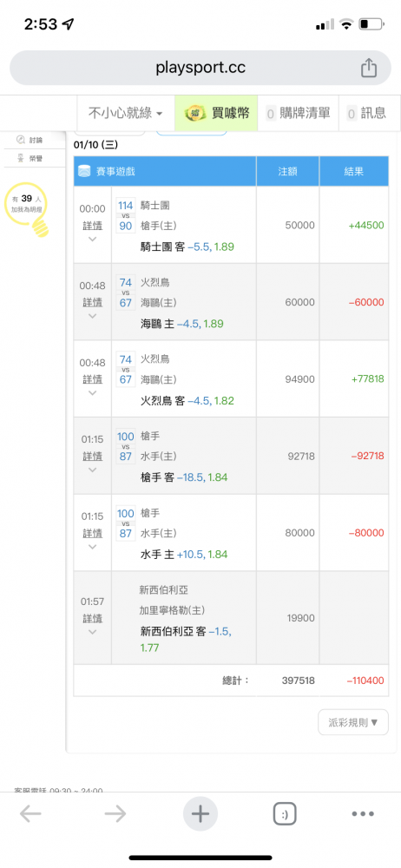Viewport: 401px width, 868px height.
Task: Open a new tab with plus button
Action: click(x=200, y=814)
